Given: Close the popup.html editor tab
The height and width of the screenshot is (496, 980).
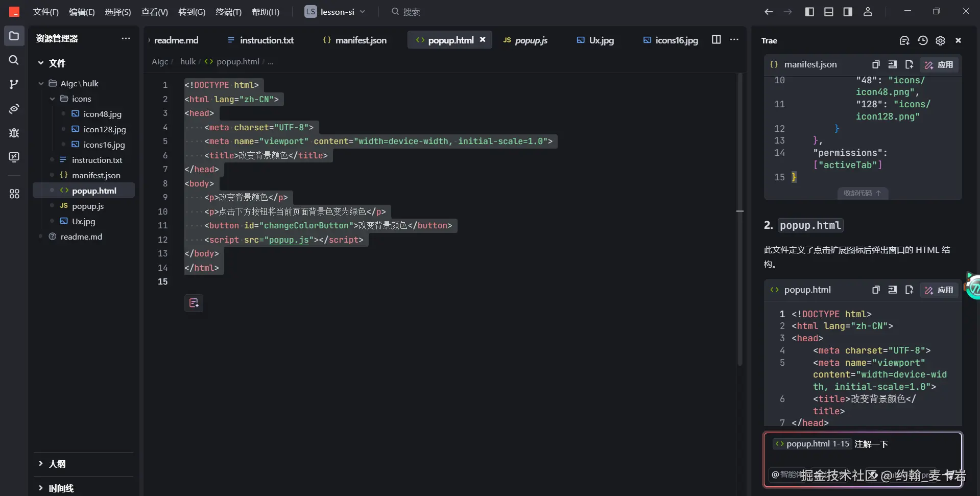Looking at the screenshot, I should pos(483,39).
